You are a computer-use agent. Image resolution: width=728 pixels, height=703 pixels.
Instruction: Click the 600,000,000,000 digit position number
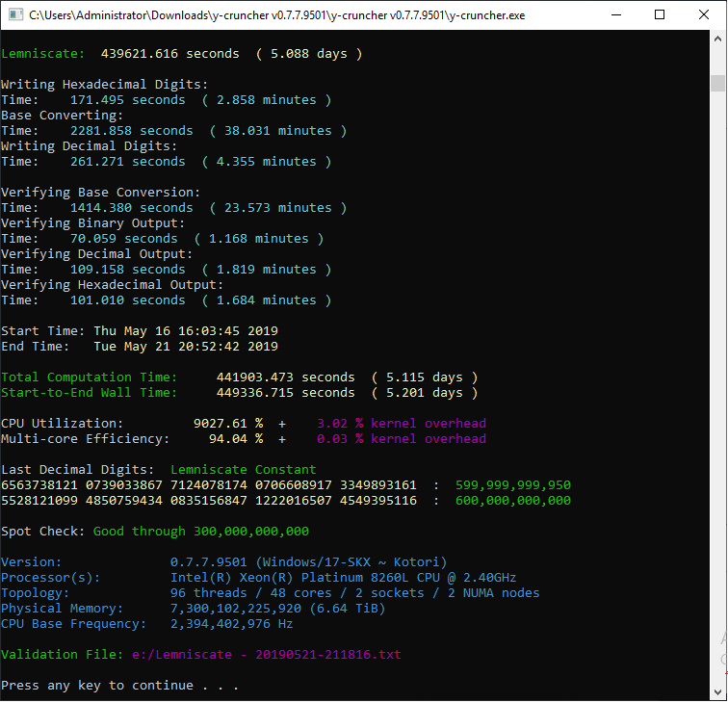512,501
